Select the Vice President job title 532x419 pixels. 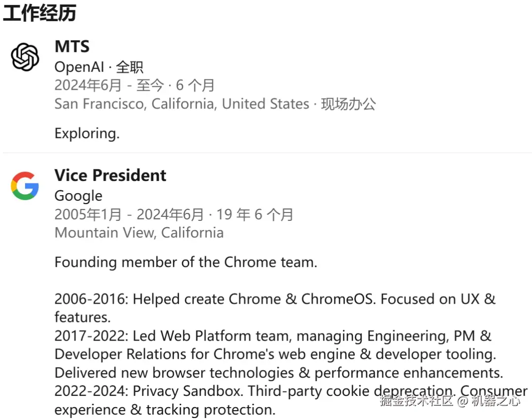pos(110,175)
